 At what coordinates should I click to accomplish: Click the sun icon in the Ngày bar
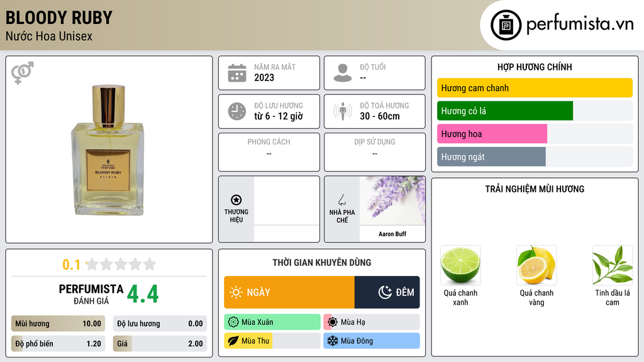click(236, 292)
